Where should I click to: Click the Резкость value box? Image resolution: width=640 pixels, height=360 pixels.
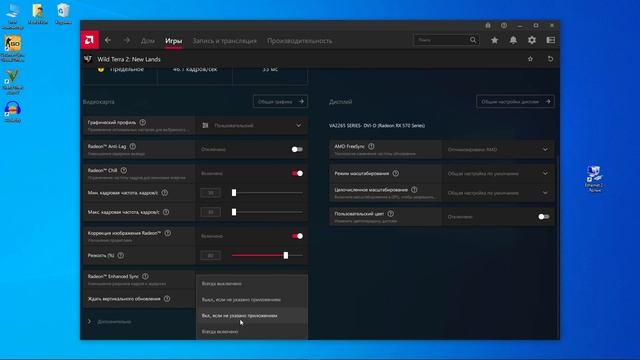(x=211, y=256)
